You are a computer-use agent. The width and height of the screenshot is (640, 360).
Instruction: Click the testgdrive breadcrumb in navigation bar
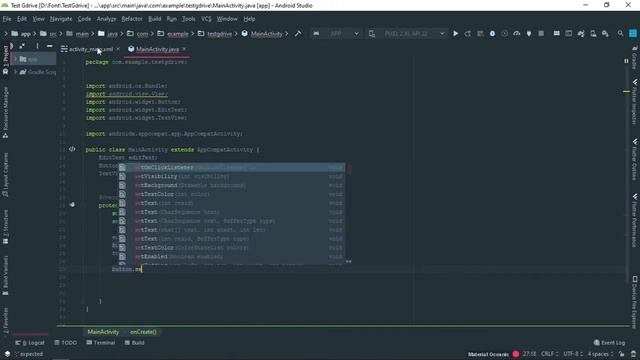[215, 33]
